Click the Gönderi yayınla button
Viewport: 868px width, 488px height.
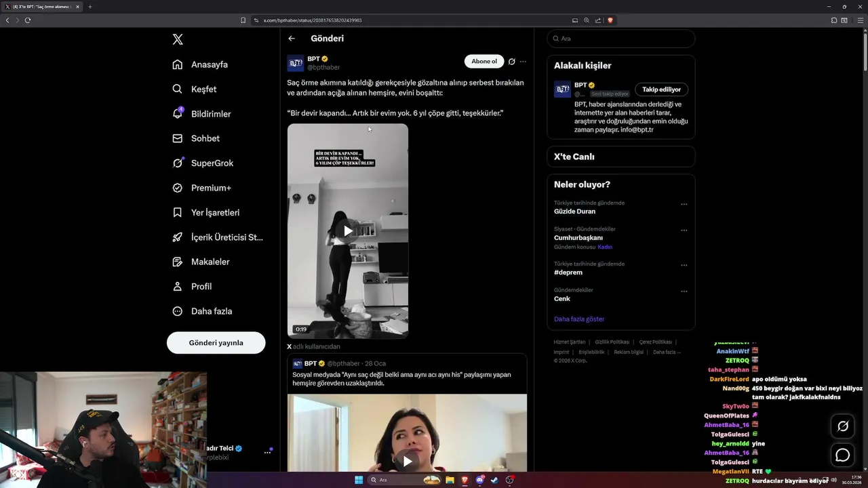click(216, 342)
